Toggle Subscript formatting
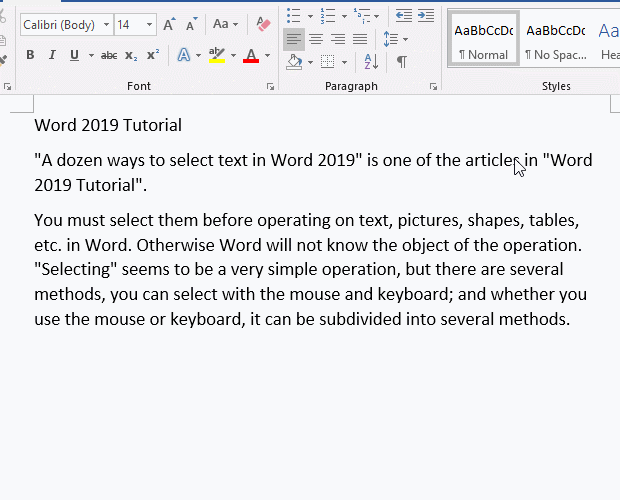 pyautogui.click(x=131, y=55)
